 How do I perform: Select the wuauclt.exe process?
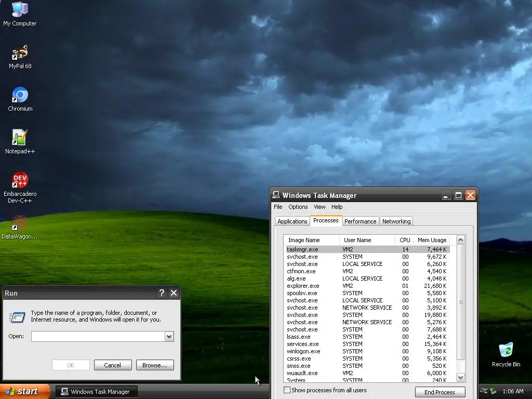pos(368,373)
